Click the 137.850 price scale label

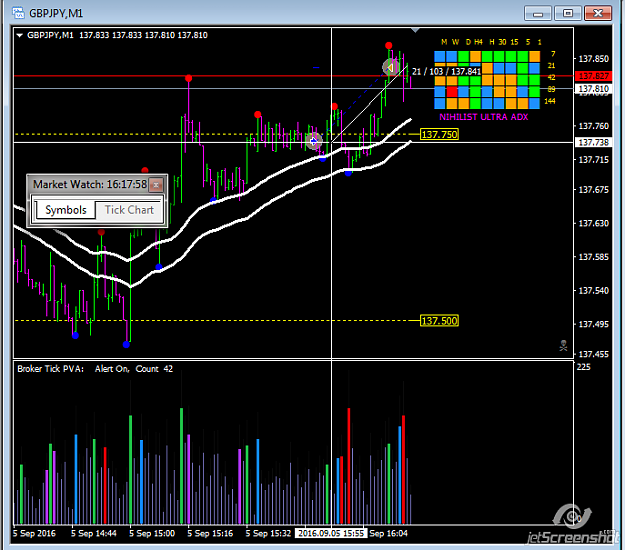(x=594, y=59)
